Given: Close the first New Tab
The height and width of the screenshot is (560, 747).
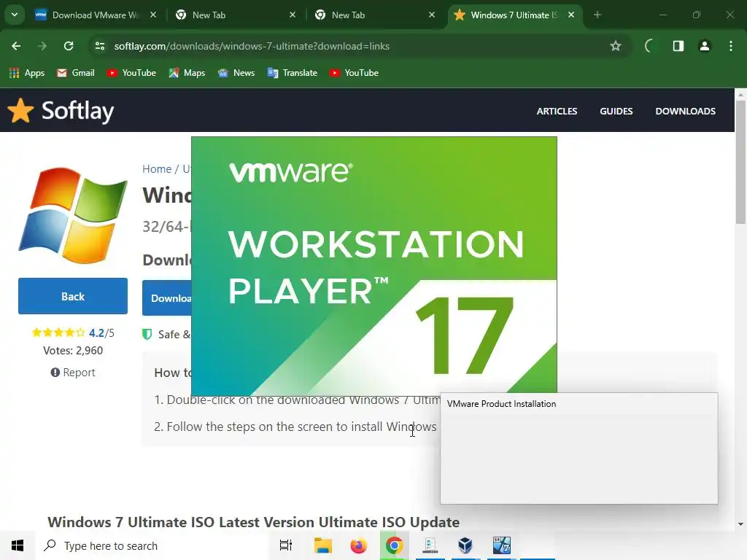Looking at the screenshot, I should point(293,15).
